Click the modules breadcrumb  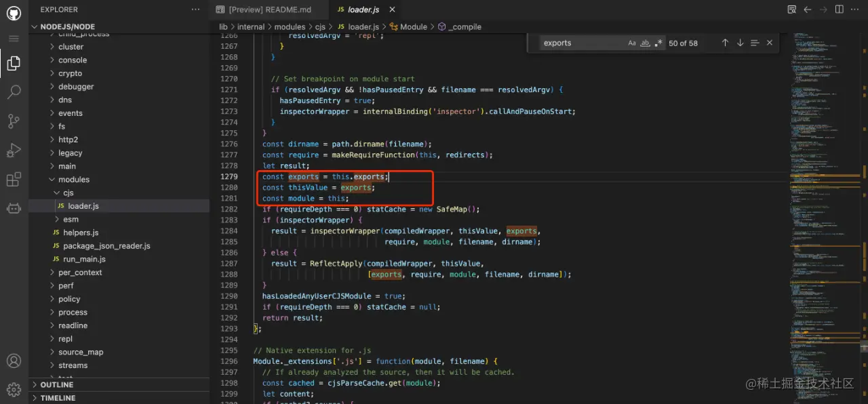click(x=290, y=26)
